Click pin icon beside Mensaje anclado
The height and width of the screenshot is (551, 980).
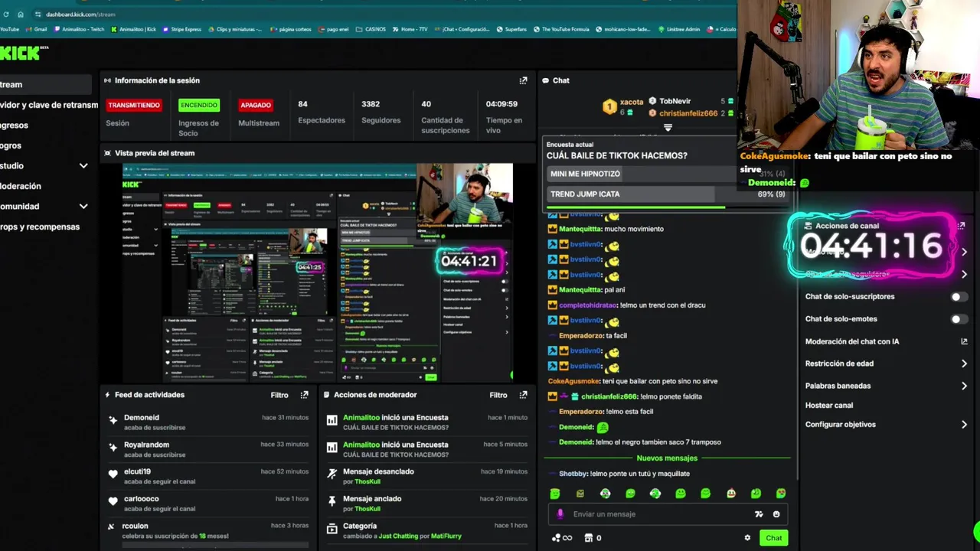332,501
